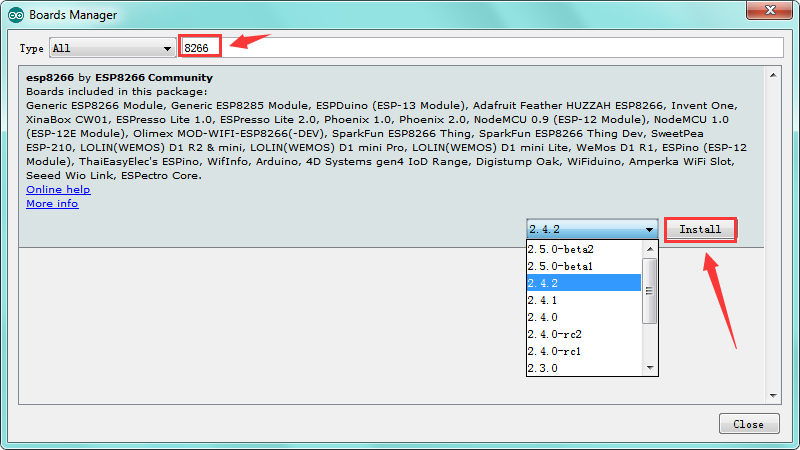Click the 'Boards included in this package:' text
800x450 pixels.
(x=117, y=92)
